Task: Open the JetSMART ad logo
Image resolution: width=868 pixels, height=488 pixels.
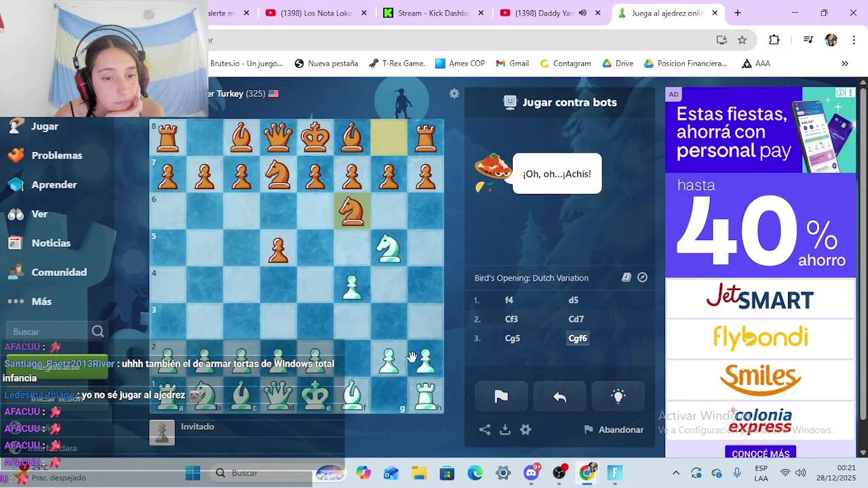Action: pyautogui.click(x=760, y=297)
